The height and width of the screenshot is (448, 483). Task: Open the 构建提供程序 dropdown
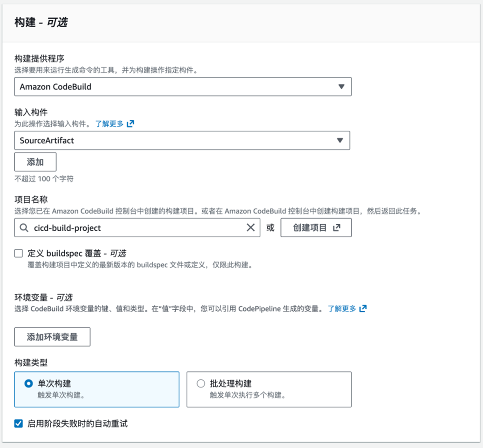pos(183,87)
